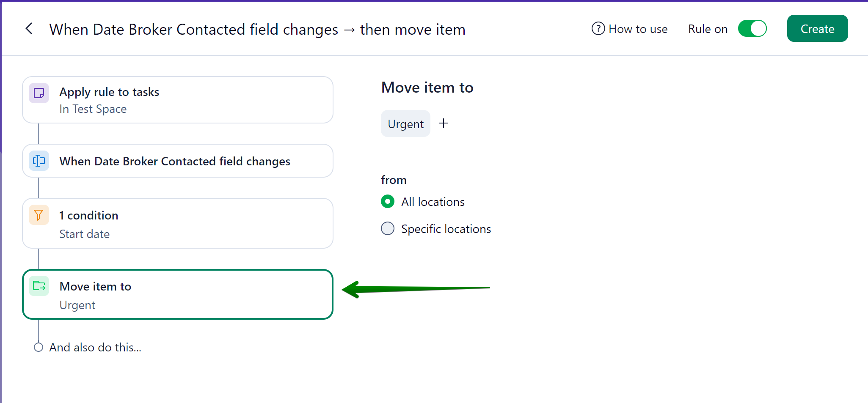
Task: Click the plus icon next to Urgent
Action: (443, 123)
